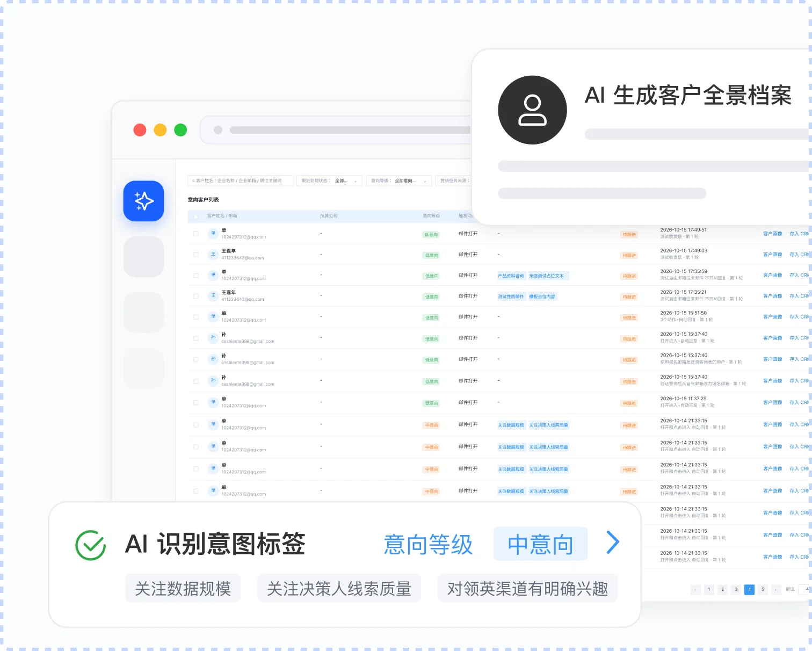Click the 对领英渠道有明确兴趣 tag
Viewport: 812px width, 651px height.
[x=527, y=589]
